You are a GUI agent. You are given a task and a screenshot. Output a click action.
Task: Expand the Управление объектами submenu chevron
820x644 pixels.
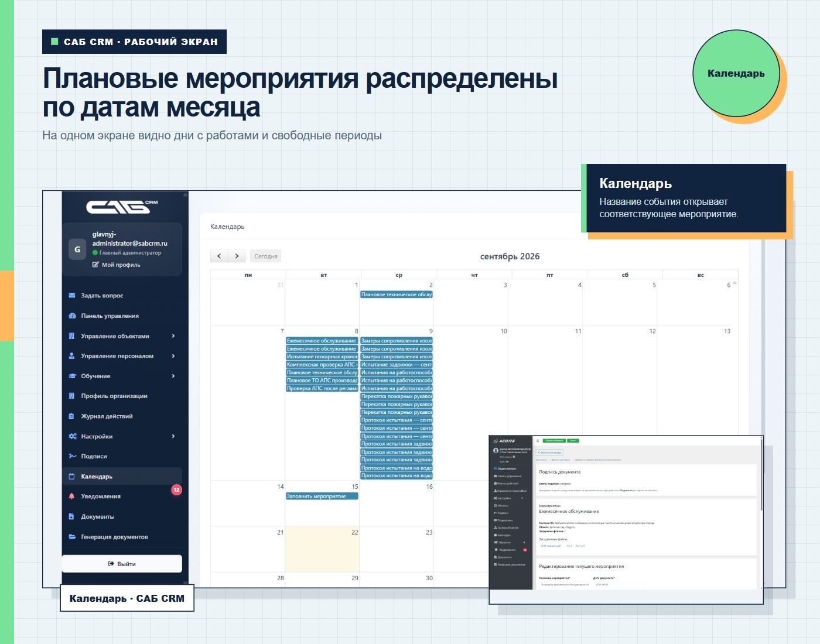point(173,336)
